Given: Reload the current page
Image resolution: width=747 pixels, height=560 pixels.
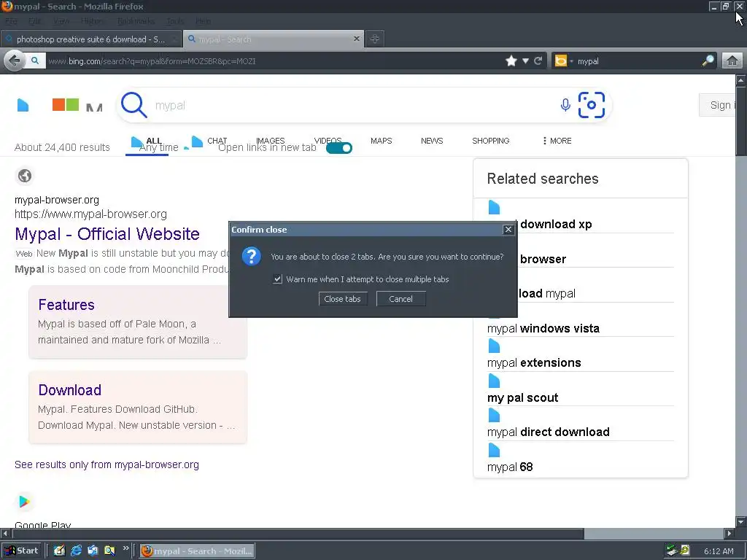Looking at the screenshot, I should pos(538,61).
